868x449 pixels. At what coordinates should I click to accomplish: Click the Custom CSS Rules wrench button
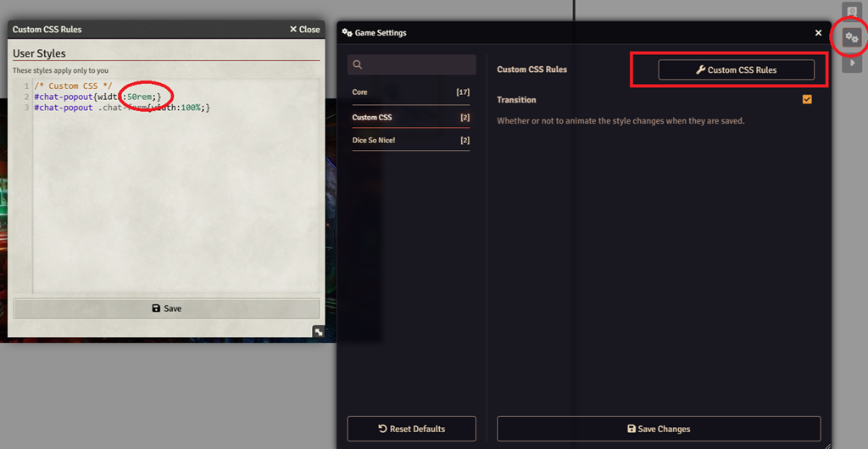(737, 70)
